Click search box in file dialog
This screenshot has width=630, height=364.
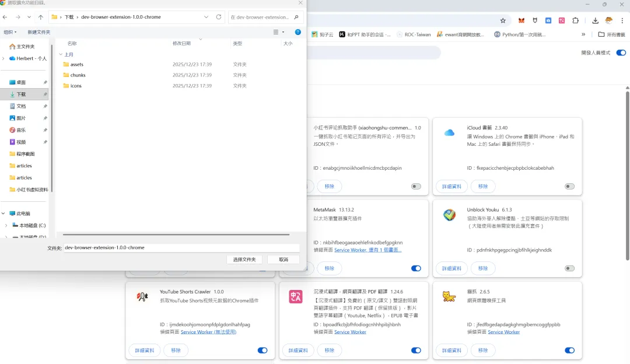pyautogui.click(x=265, y=17)
